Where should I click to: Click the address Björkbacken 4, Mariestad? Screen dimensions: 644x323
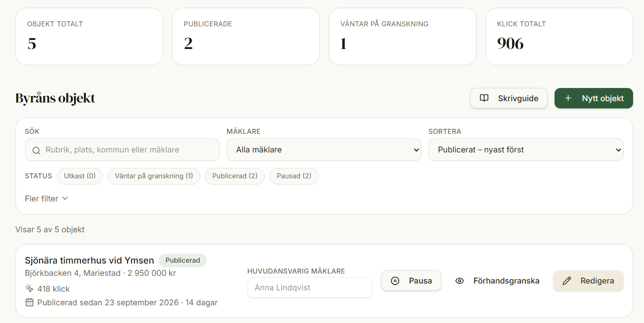coord(73,273)
